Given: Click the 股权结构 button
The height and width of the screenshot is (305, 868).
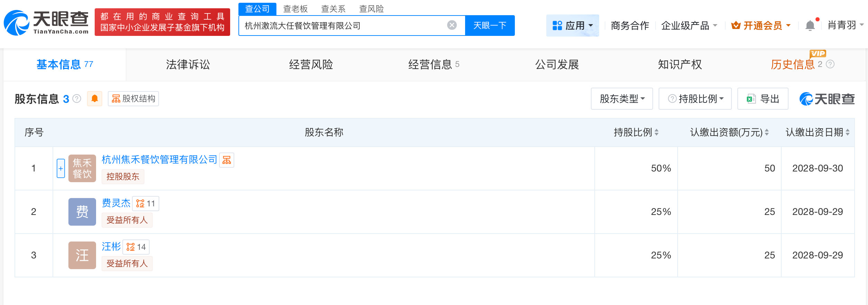Looking at the screenshot, I should (x=133, y=99).
